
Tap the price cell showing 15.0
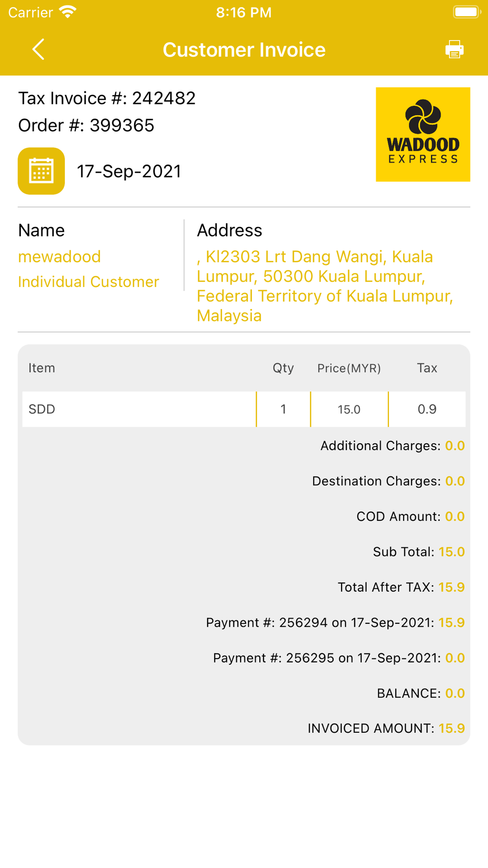tap(349, 409)
